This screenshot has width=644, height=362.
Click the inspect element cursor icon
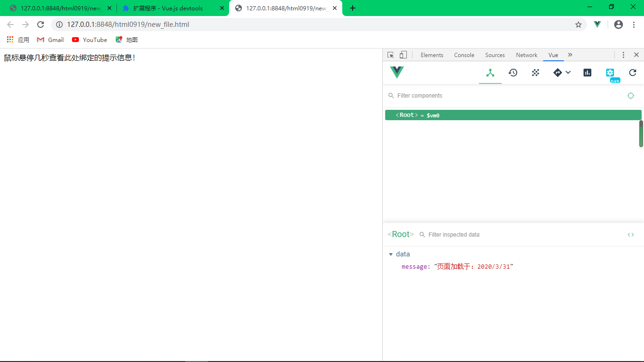[390, 55]
